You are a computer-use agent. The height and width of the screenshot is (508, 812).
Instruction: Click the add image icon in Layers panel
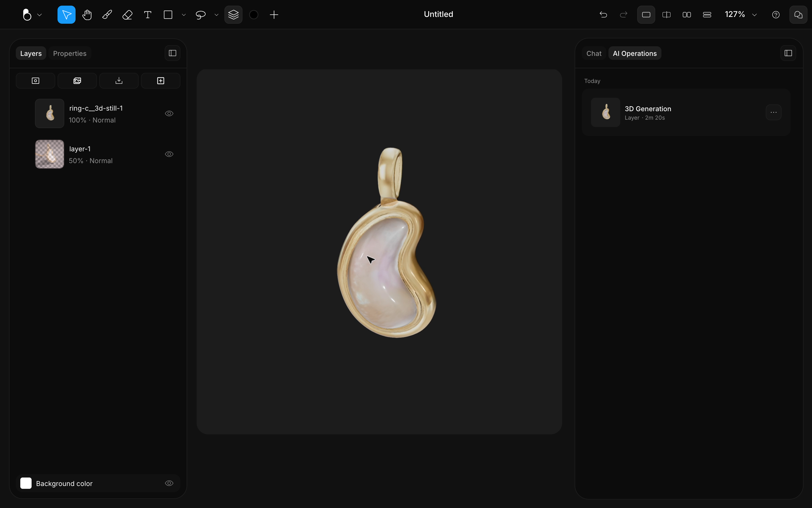tap(77, 81)
